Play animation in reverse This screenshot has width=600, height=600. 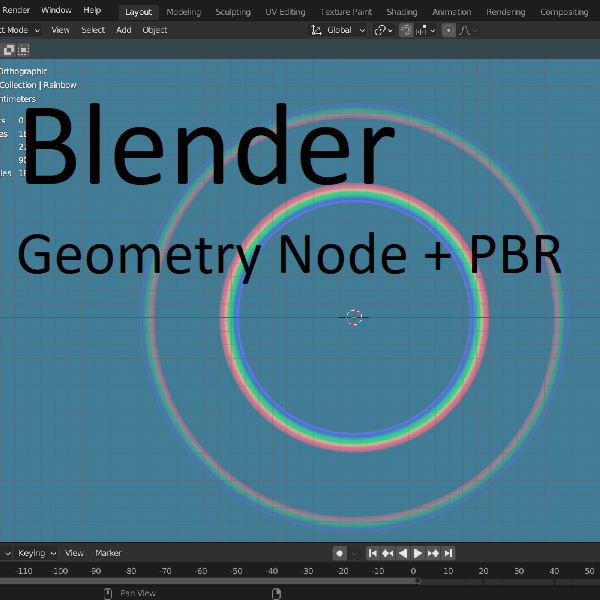403,553
